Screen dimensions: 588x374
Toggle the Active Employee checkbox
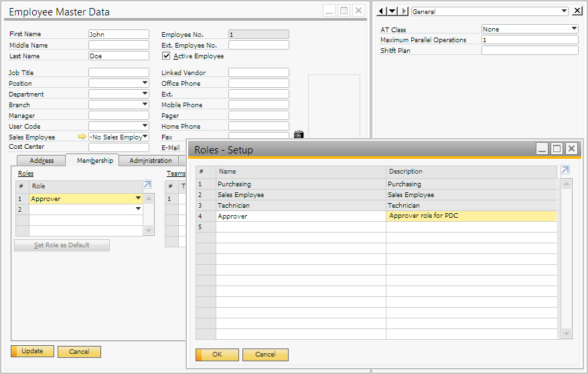point(166,56)
